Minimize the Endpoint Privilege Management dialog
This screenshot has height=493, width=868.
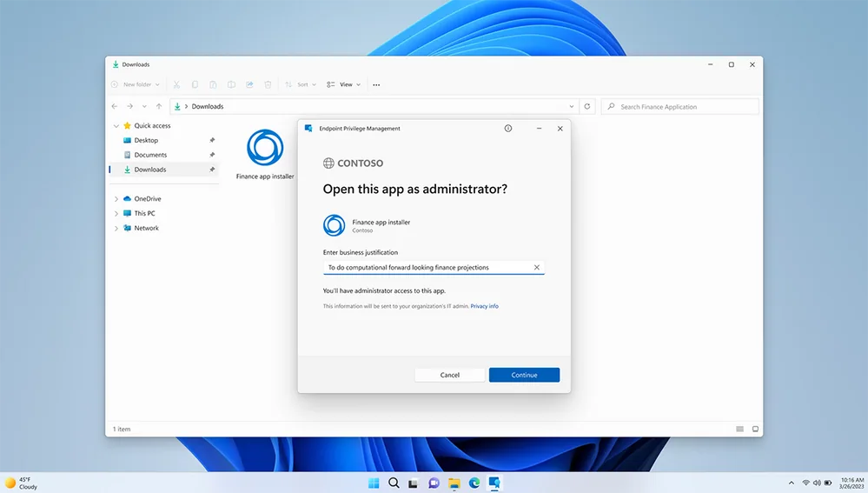click(x=540, y=129)
